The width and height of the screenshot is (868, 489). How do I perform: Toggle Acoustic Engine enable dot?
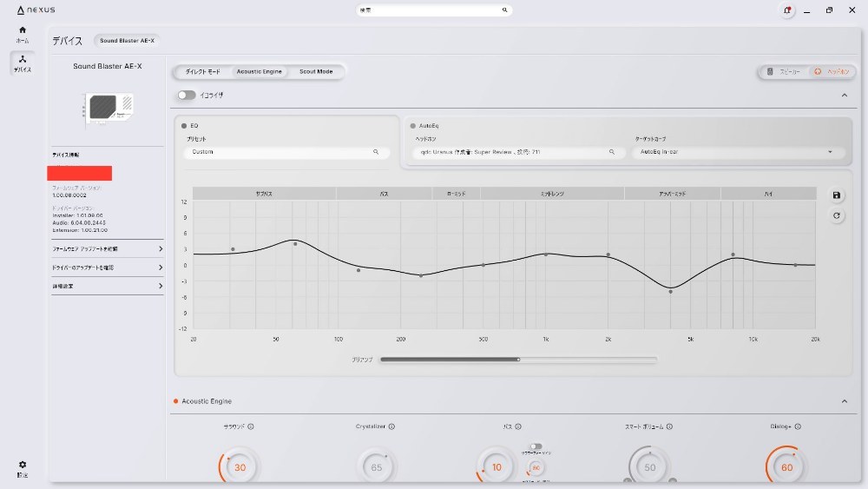click(x=175, y=401)
